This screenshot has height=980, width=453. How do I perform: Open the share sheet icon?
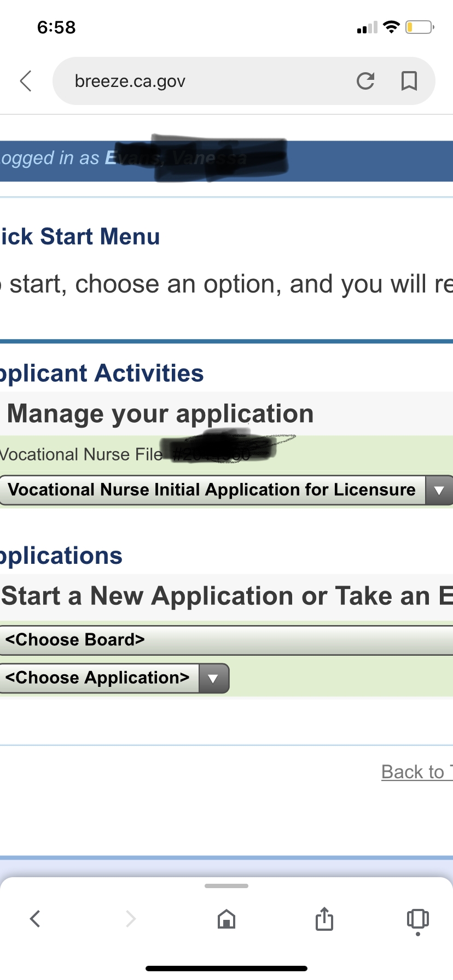(324, 919)
